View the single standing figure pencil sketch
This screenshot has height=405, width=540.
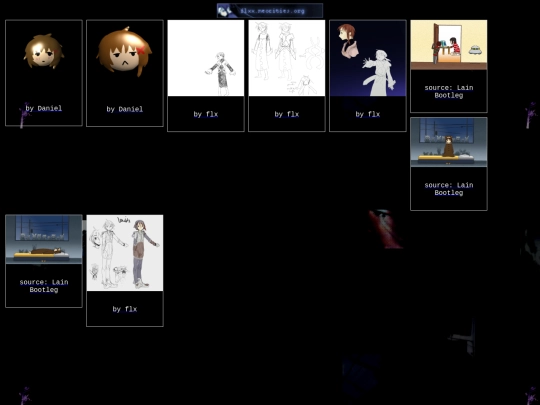point(206,58)
